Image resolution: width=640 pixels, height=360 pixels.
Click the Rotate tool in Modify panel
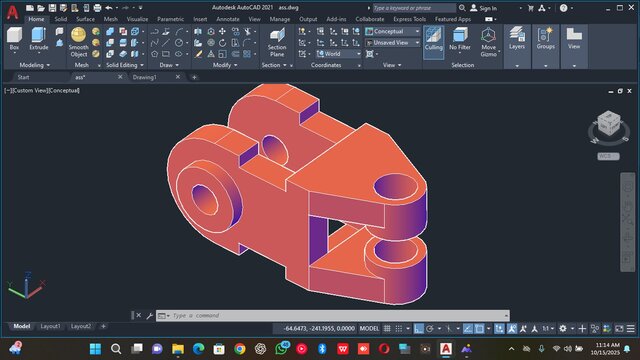(x=222, y=42)
